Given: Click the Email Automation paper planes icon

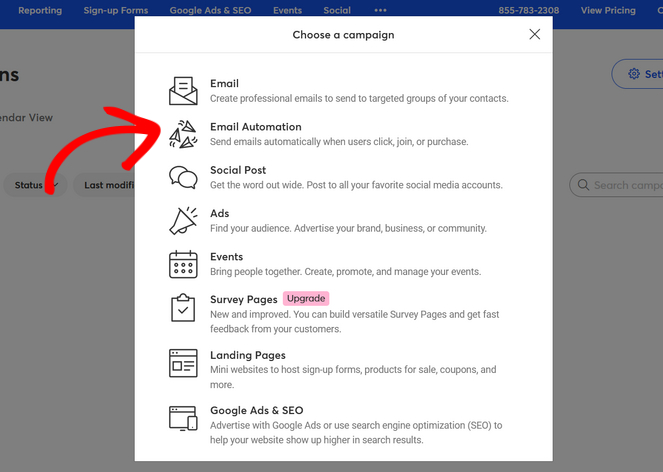Looking at the screenshot, I should coord(183,134).
